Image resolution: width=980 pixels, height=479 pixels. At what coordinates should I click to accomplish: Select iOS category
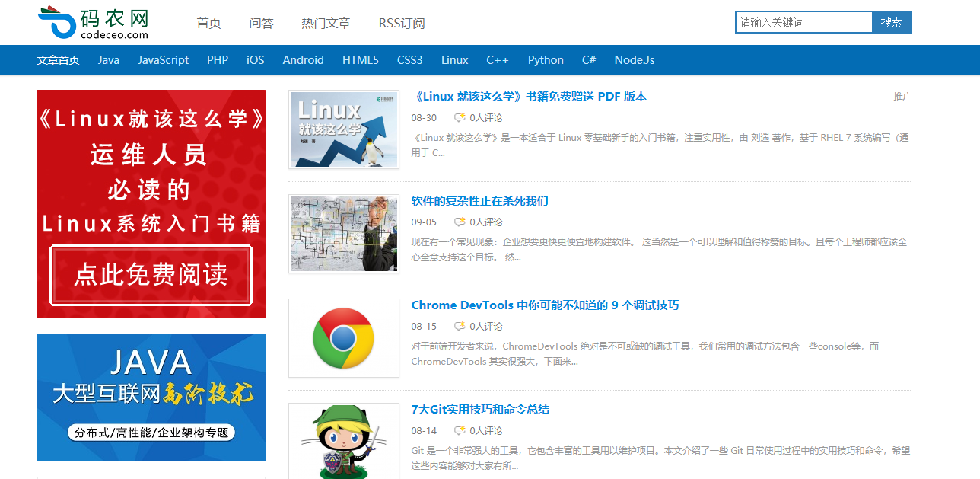(x=256, y=60)
